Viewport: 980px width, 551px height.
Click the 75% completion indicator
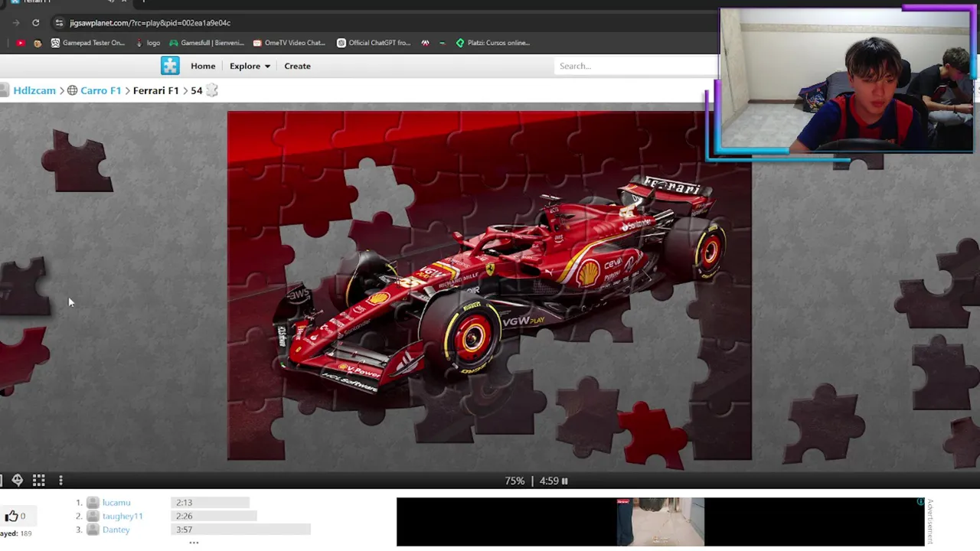514,481
